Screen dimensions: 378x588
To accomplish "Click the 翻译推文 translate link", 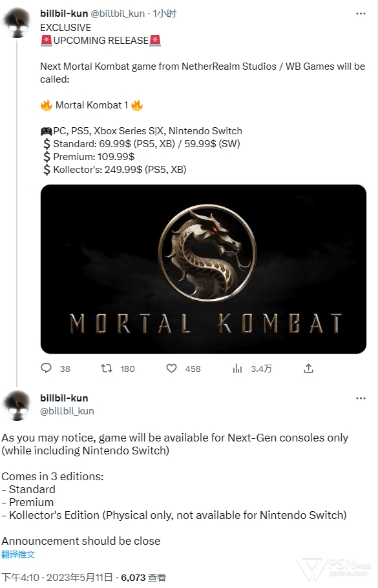I will (x=18, y=554).
